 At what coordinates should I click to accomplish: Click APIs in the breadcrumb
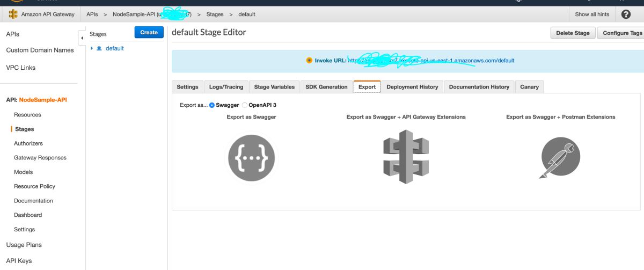coord(92,14)
